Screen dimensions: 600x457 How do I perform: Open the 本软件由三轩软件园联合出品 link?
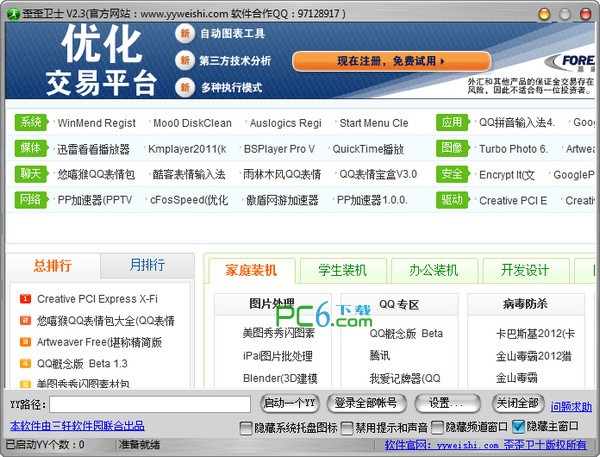[x=77, y=426]
